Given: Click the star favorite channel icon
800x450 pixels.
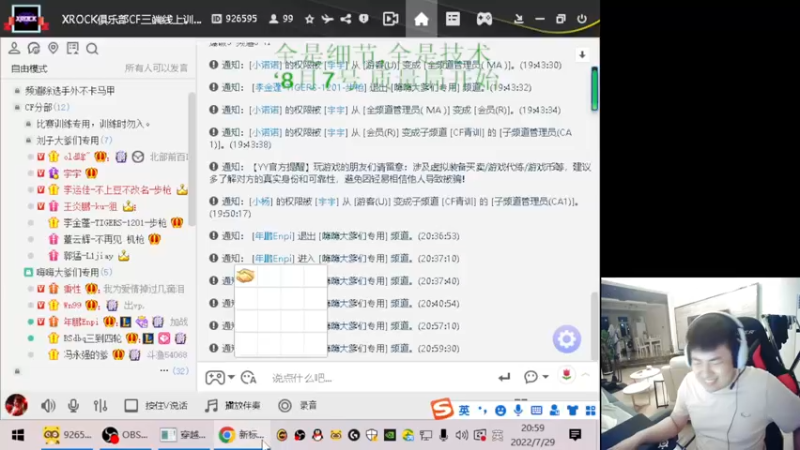Looking at the screenshot, I should coord(309,19).
